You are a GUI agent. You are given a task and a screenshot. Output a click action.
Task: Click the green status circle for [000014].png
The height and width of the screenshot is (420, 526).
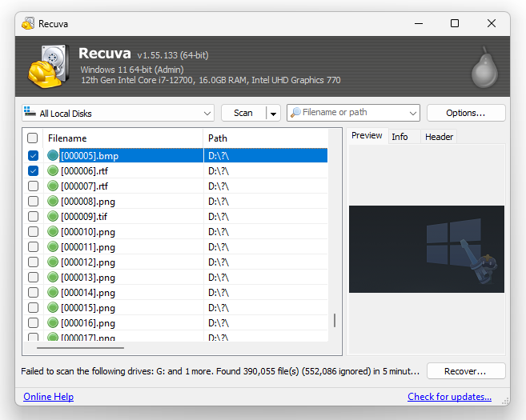coord(53,292)
